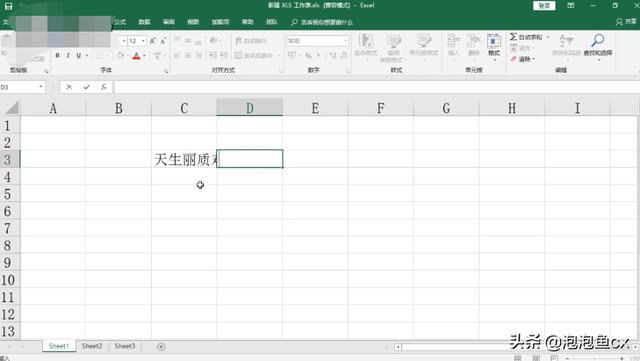
Task: Open ribbon display options icon
Action: 571,5
